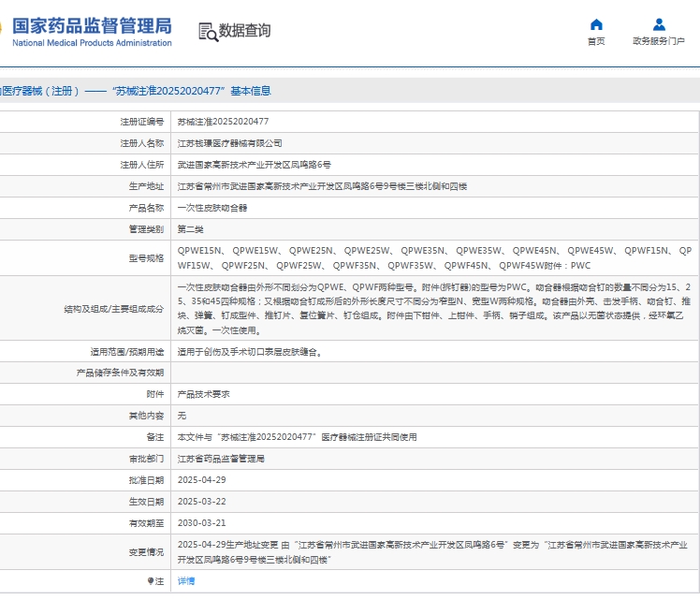Open the 首页 home icon
Screen dimensions: 700x600
(x=596, y=24)
